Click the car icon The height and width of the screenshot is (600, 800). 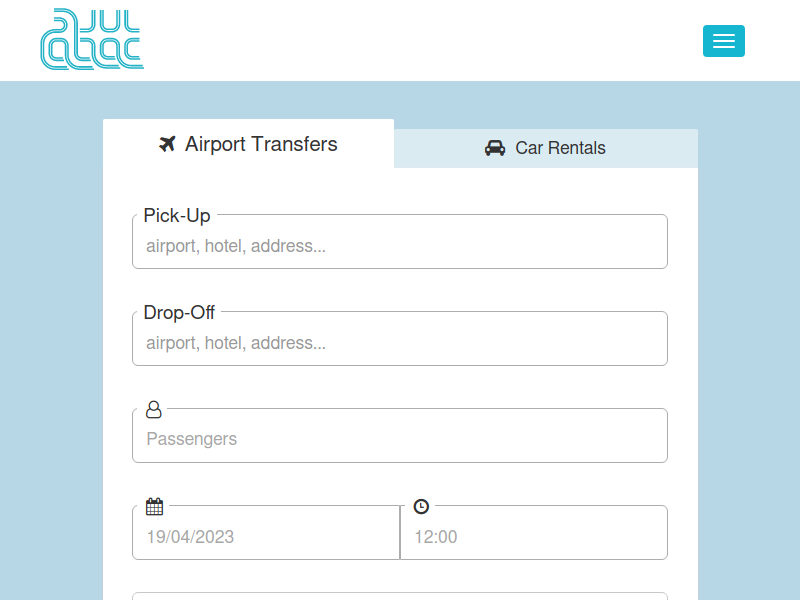[x=495, y=148]
